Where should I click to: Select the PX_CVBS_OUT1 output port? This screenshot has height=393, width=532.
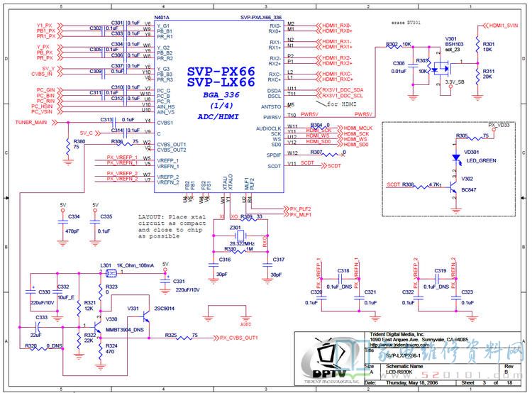point(239,338)
